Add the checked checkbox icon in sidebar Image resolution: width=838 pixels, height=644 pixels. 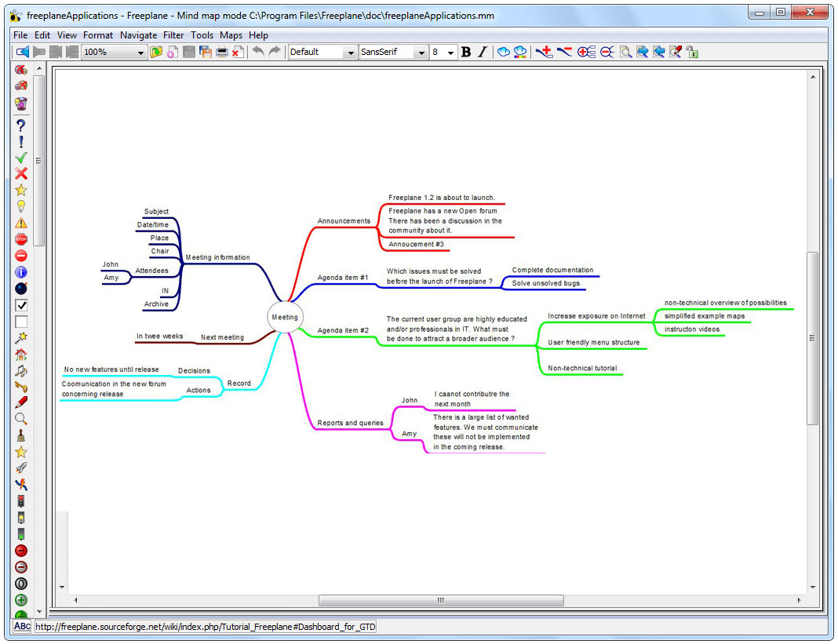click(x=21, y=305)
